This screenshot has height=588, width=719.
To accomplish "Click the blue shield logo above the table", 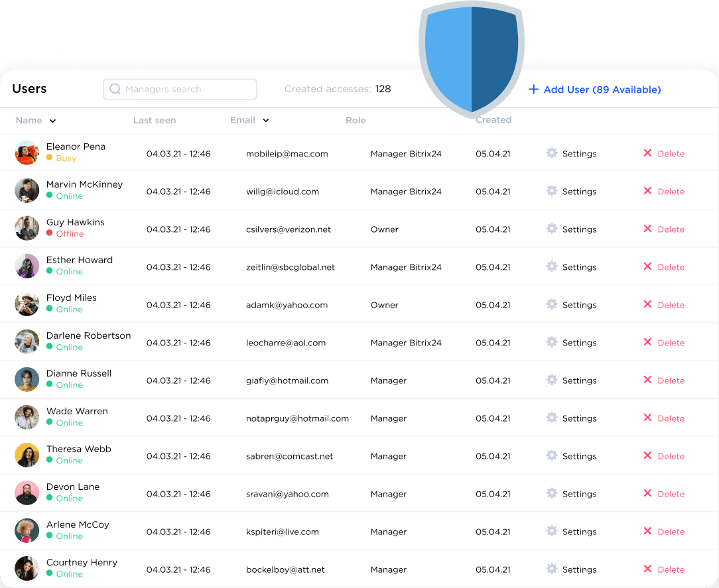I will coord(471,56).
